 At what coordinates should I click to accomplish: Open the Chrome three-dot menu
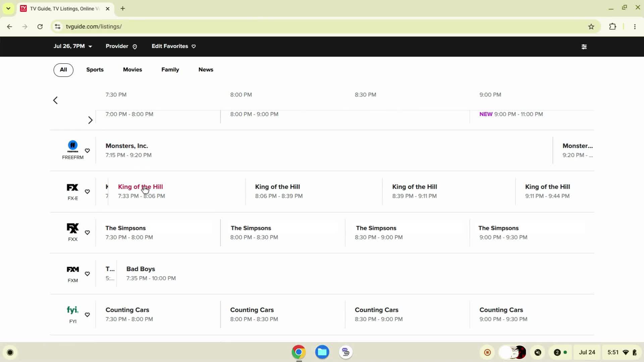[x=635, y=26]
